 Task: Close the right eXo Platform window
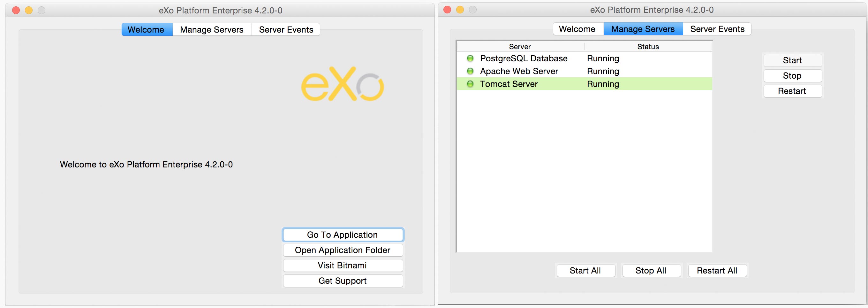[447, 10]
